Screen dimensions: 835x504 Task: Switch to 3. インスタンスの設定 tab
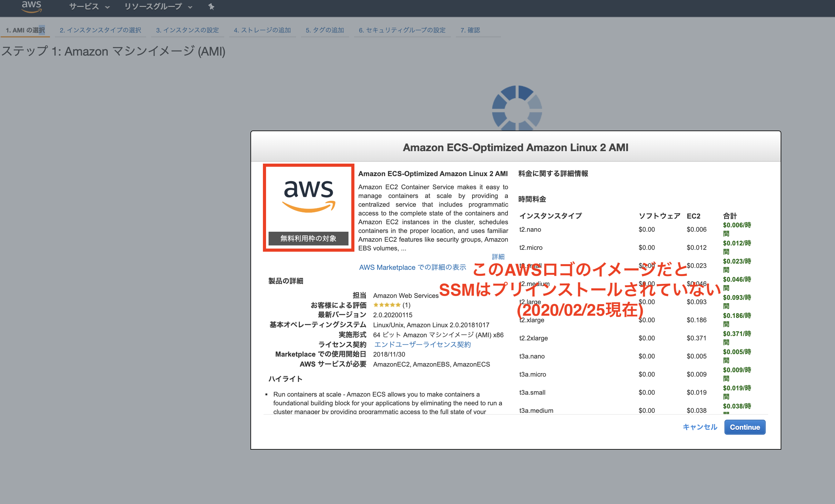[x=187, y=30]
